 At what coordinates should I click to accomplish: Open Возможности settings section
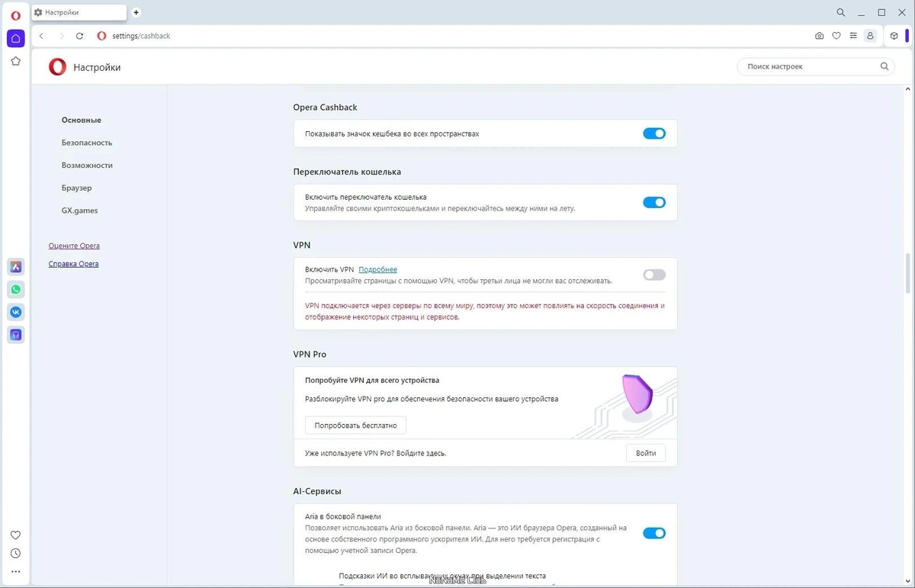point(87,165)
